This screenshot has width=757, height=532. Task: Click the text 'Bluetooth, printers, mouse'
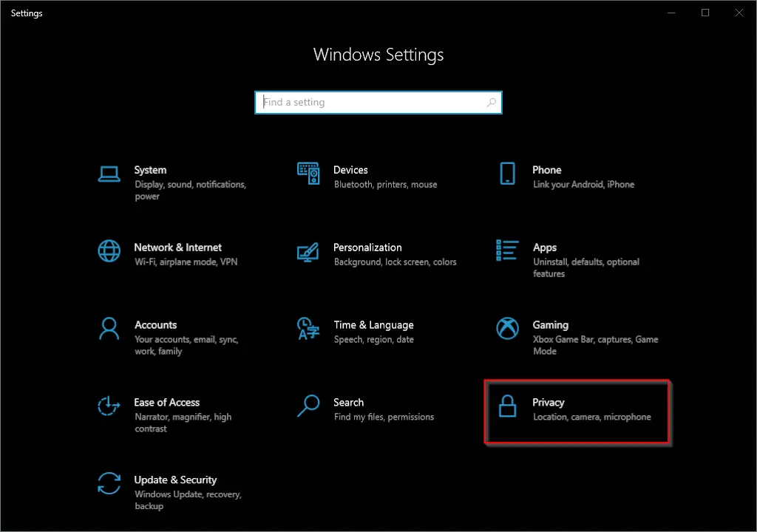click(x=385, y=185)
